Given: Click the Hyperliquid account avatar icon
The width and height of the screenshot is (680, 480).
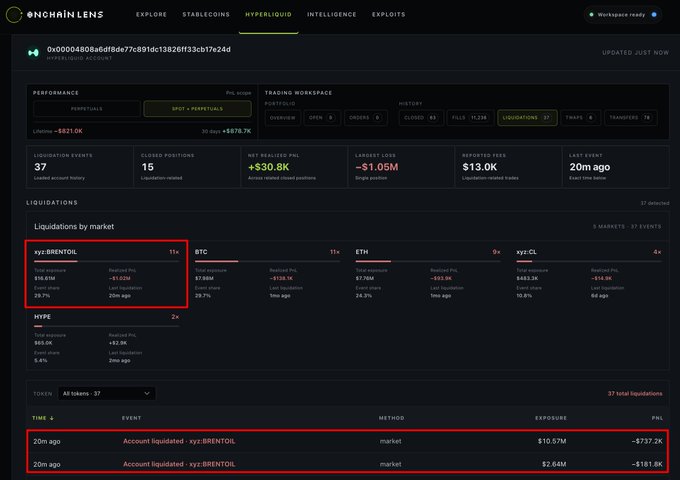Looking at the screenshot, I should point(33,53).
